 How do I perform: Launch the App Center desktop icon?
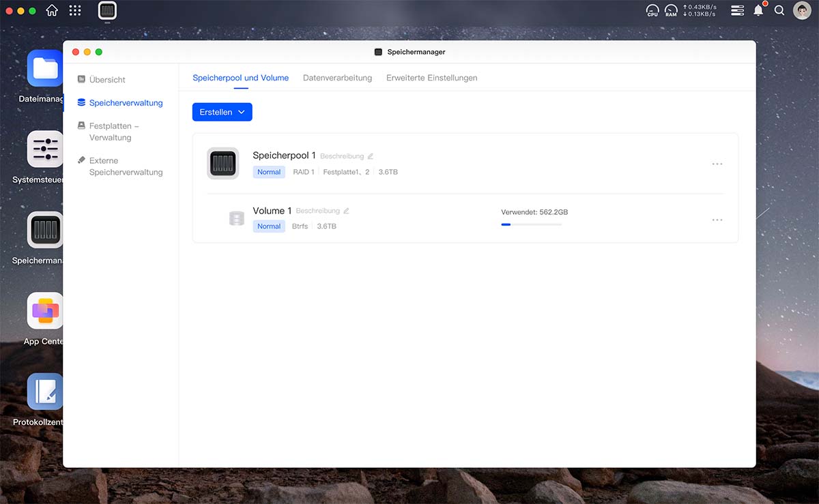point(45,311)
